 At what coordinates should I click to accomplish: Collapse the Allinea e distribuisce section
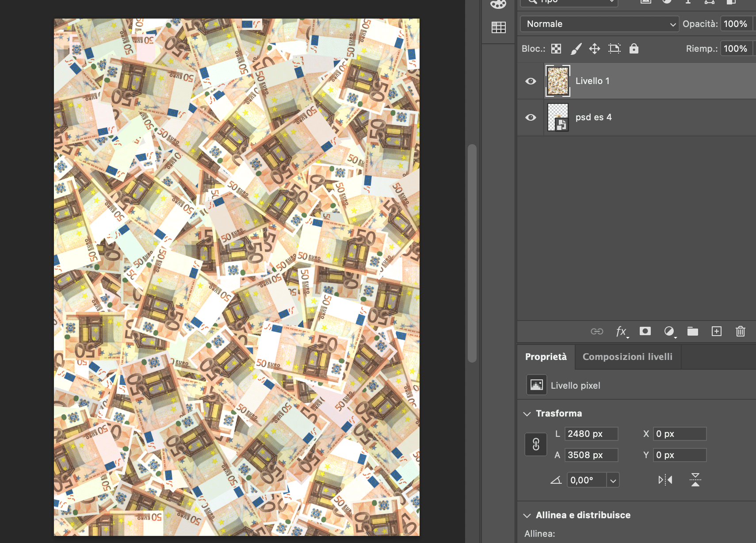click(x=527, y=516)
